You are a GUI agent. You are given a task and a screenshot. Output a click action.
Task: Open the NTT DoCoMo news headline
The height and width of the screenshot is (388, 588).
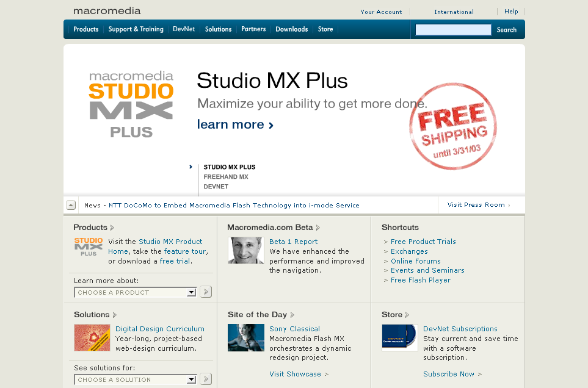pos(234,205)
